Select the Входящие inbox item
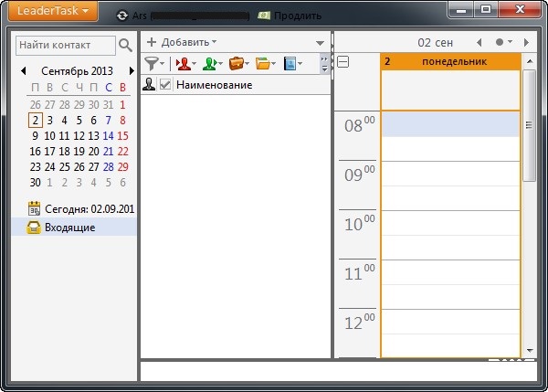548x392 pixels. 69,227
